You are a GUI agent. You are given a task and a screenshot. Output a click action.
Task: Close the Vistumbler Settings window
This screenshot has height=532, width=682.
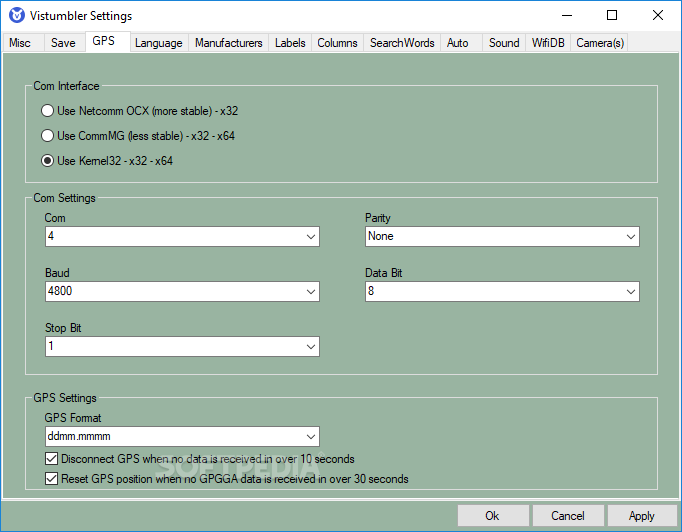658,15
